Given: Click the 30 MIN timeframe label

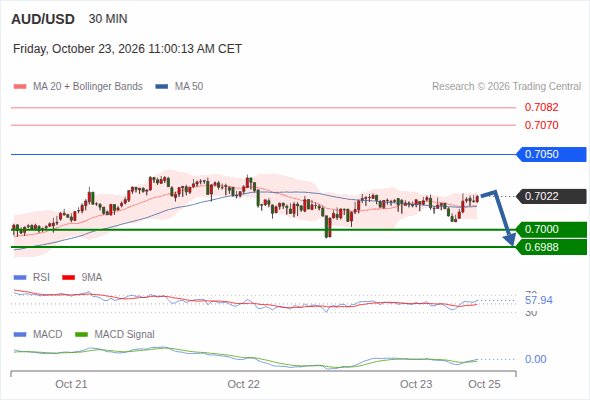Looking at the screenshot, I should pyautogui.click(x=108, y=19).
